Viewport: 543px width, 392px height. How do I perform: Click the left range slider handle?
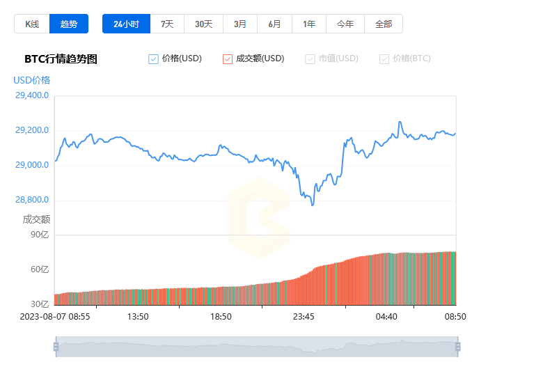[56, 347]
